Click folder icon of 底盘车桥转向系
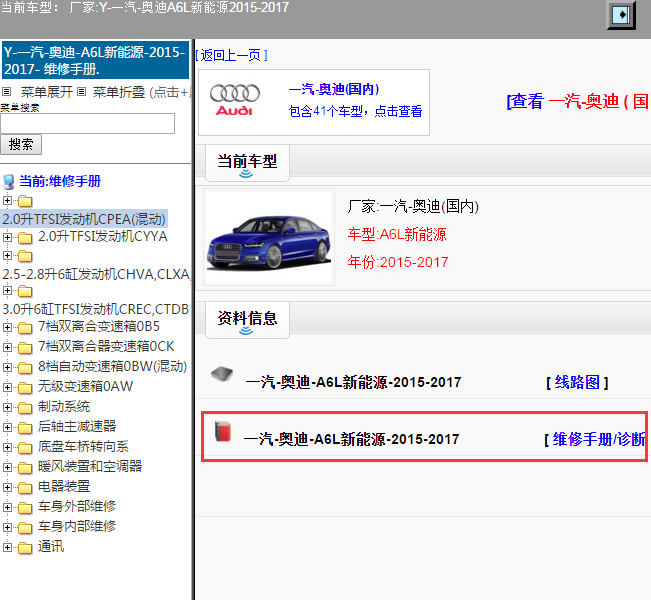The width and height of the screenshot is (651, 600). tap(25, 448)
